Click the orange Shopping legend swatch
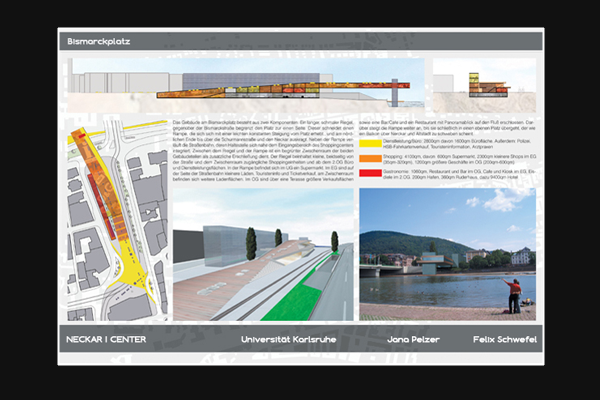Screen dimensions: 600x400 369,158
